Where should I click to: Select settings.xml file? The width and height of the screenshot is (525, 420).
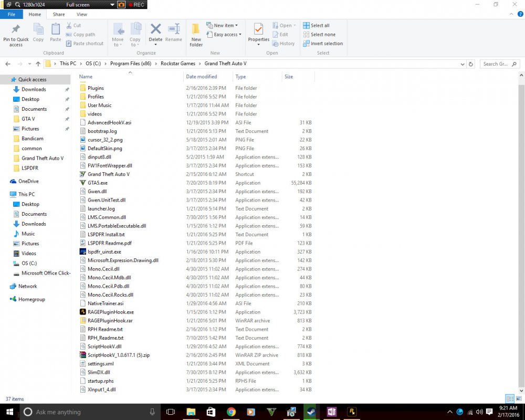[x=100, y=364]
